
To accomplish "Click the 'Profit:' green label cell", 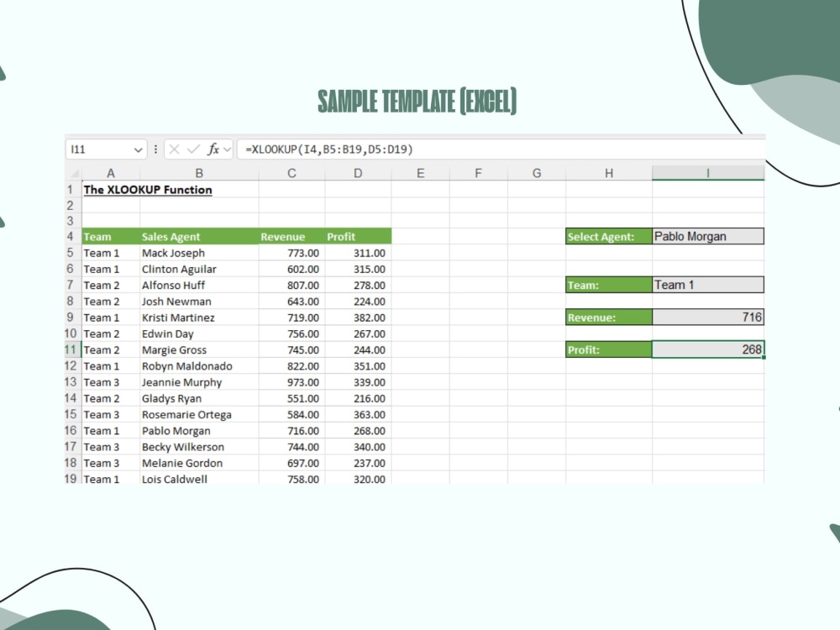I will pos(608,349).
